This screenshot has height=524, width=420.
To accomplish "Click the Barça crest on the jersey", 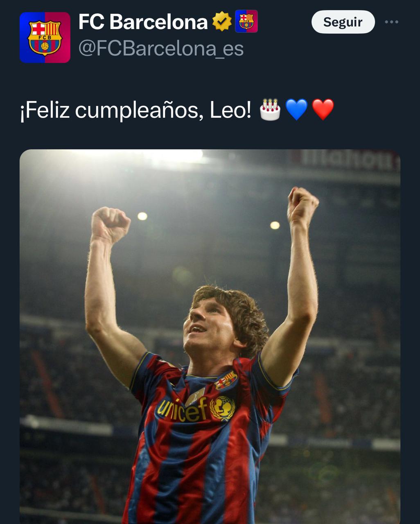I will click(x=226, y=380).
